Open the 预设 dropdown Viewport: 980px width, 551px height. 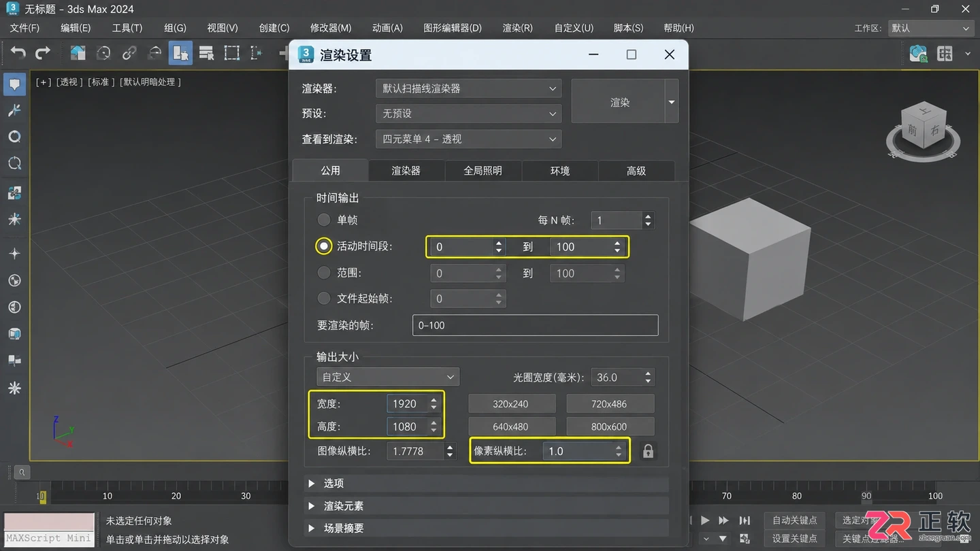tap(468, 114)
